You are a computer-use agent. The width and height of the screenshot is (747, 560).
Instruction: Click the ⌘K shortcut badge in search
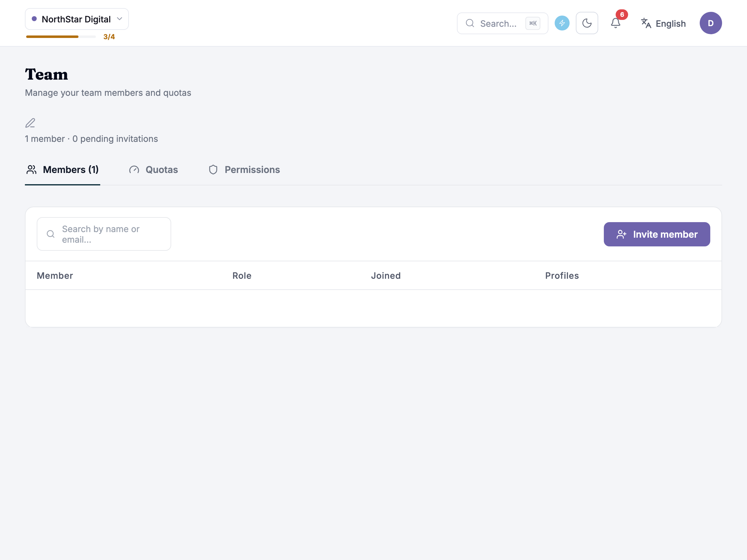coord(533,24)
